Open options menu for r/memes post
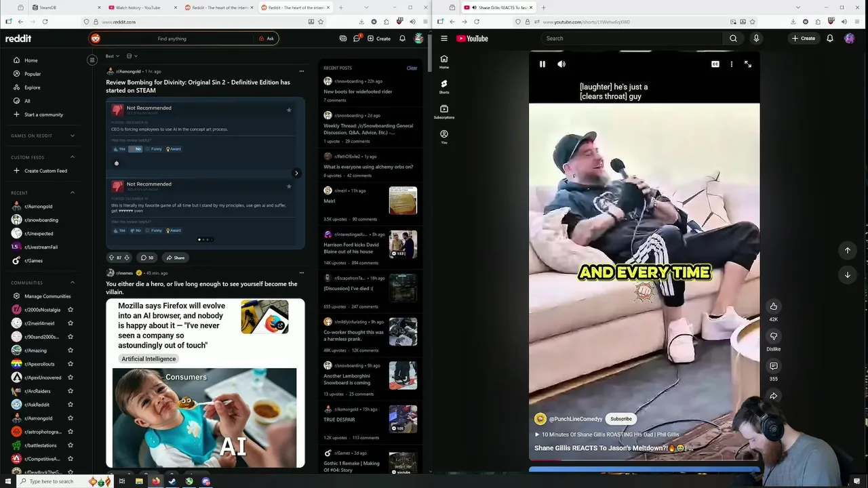Image resolution: width=868 pixels, height=488 pixels. 302,273
